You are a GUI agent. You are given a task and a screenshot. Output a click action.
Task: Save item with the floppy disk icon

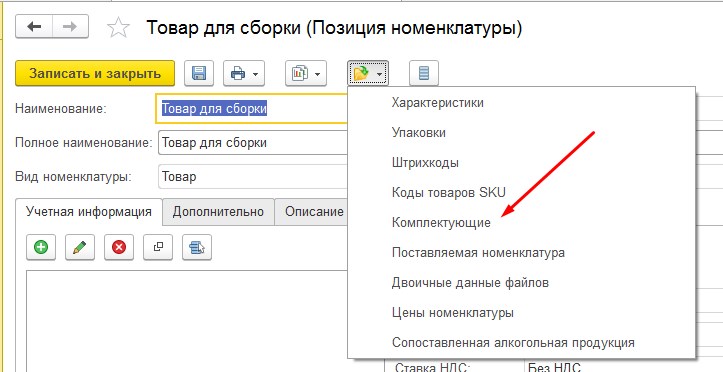(199, 73)
